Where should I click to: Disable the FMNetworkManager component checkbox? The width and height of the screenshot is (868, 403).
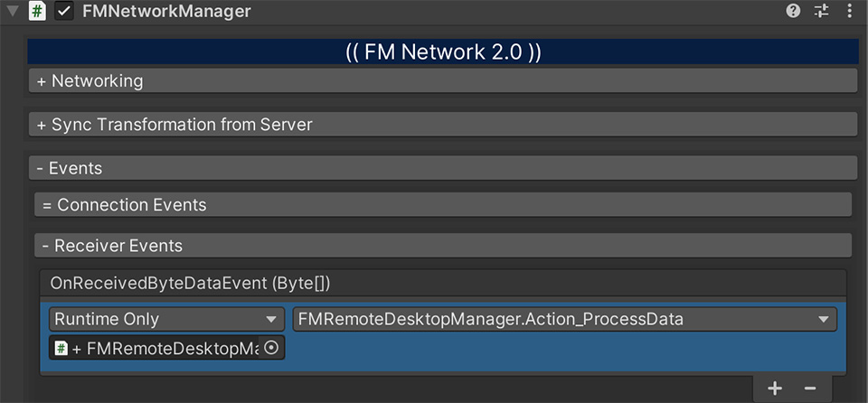65,12
